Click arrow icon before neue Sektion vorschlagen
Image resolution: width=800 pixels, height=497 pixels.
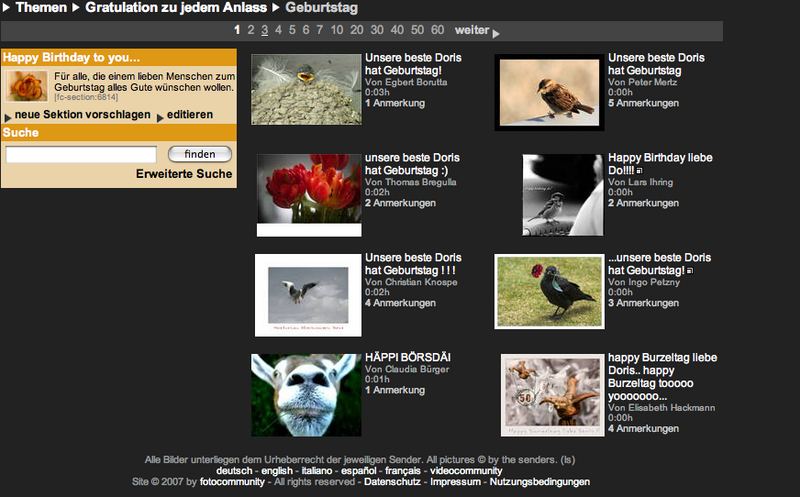click(x=8, y=116)
